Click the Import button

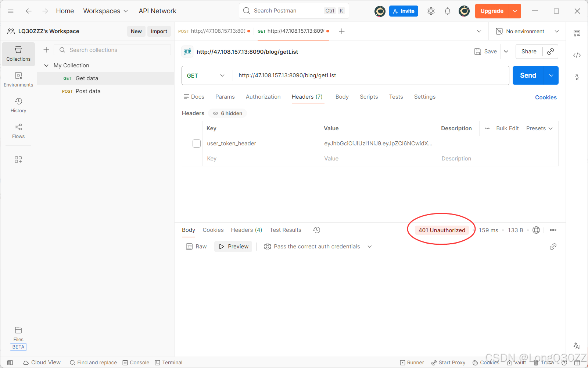click(x=159, y=31)
